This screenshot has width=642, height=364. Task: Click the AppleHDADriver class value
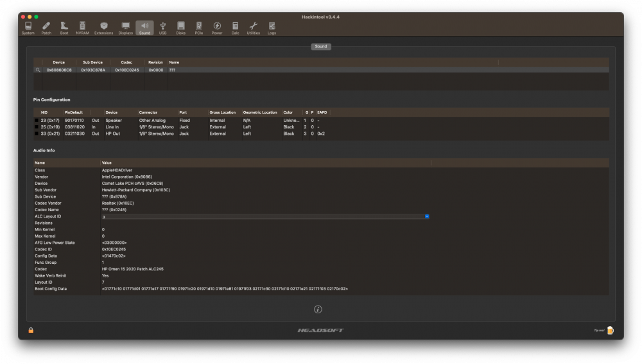(x=117, y=170)
